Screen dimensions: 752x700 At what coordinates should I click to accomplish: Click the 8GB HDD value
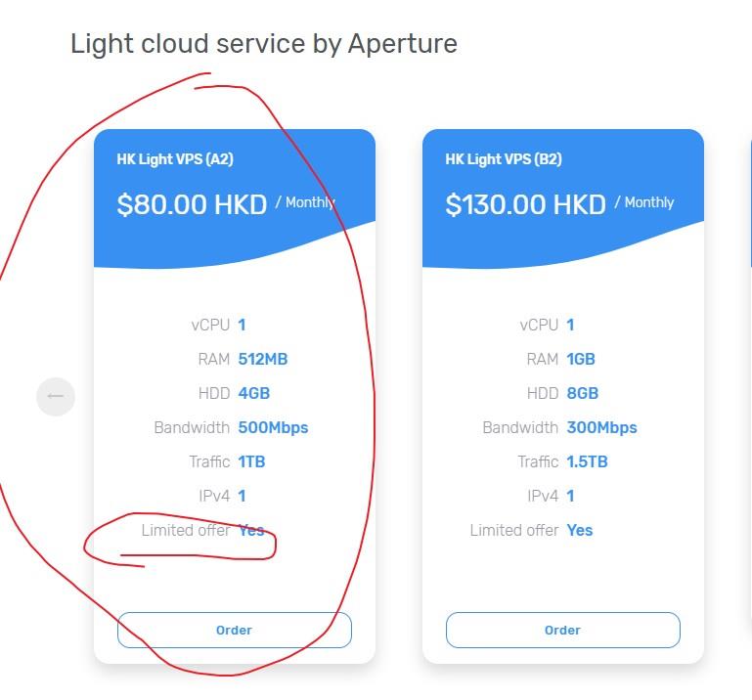pos(583,393)
